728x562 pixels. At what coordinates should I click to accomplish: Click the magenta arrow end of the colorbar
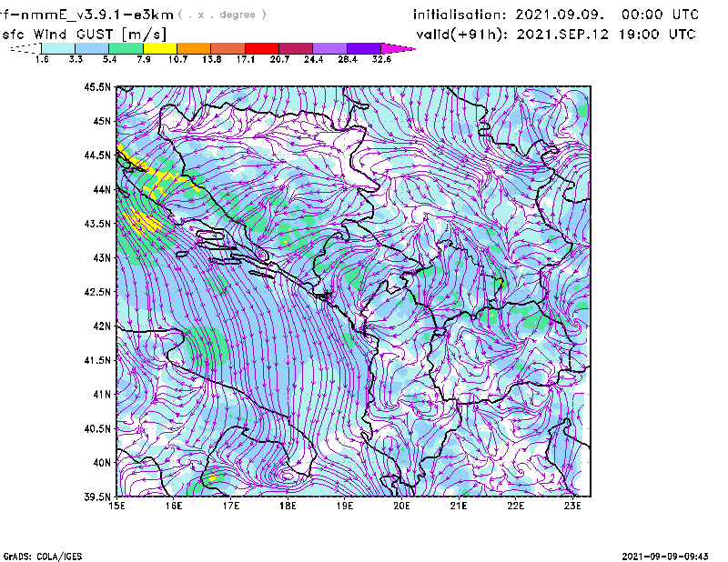398,48
